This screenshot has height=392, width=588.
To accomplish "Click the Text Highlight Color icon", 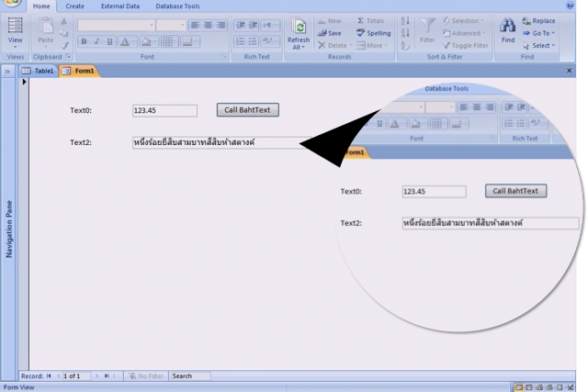I will 269,40.
